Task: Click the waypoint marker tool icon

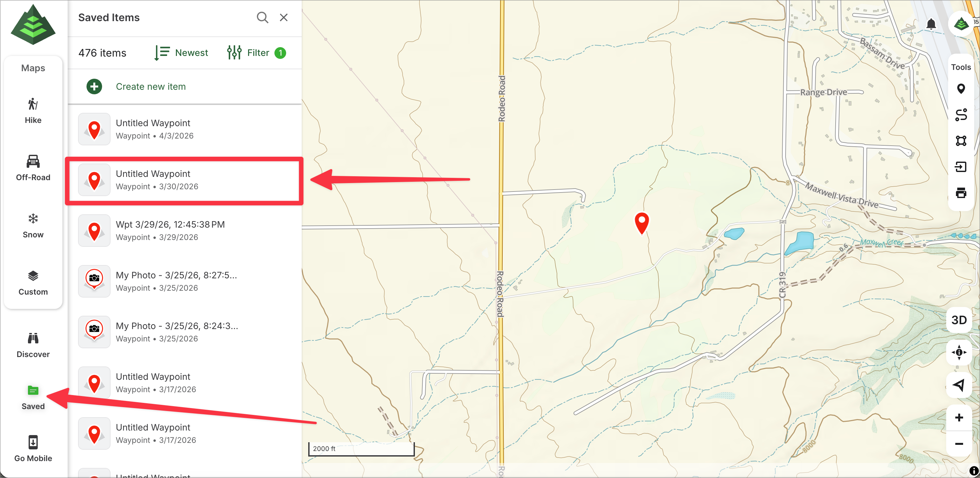Action: [960, 89]
